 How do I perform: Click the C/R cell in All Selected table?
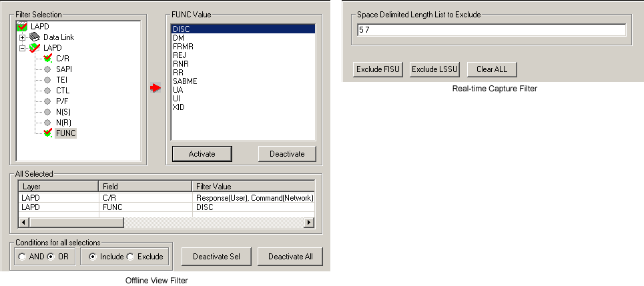145,198
